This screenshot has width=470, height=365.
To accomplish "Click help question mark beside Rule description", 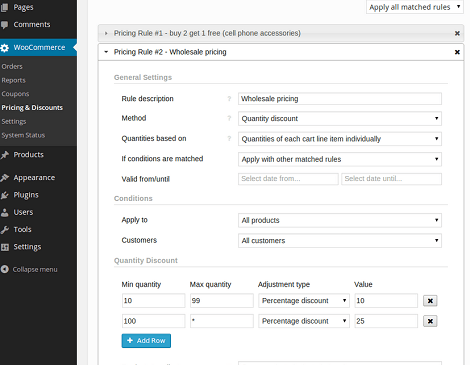I will (x=229, y=99).
